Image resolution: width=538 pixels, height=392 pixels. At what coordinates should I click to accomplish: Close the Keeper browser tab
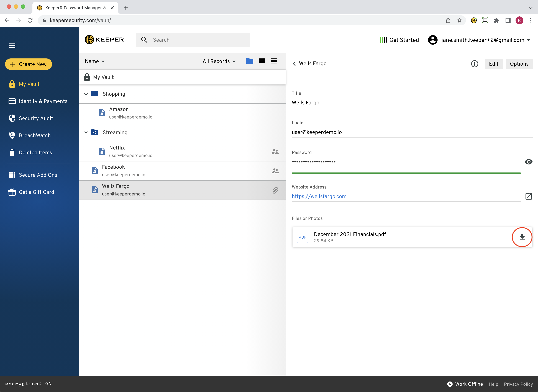[x=112, y=8]
